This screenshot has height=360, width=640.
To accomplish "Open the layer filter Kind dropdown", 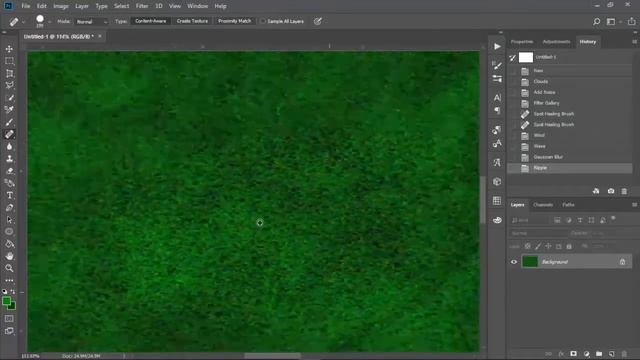I will click(x=529, y=220).
